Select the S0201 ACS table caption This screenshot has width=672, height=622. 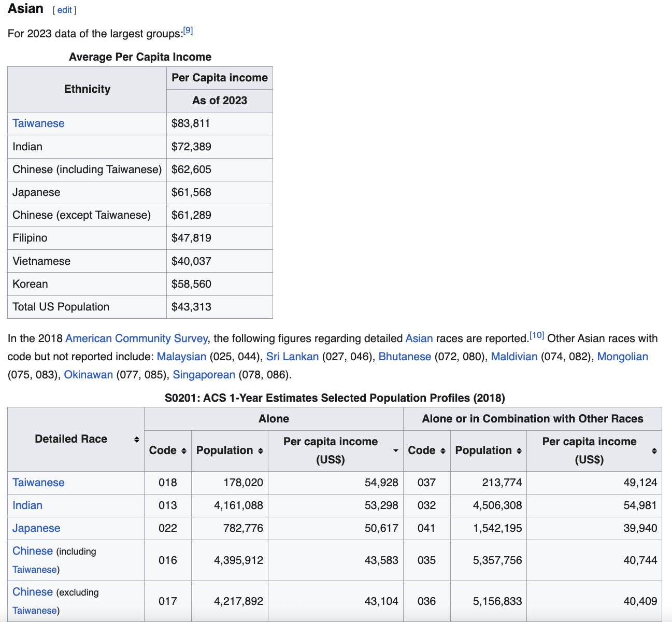[x=335, y=398]
